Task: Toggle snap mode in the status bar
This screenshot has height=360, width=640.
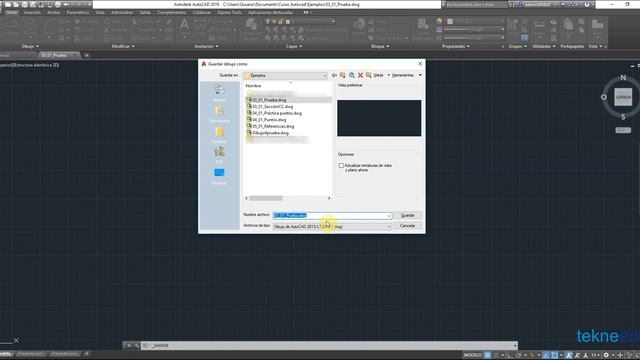Action: pos(496,355)
